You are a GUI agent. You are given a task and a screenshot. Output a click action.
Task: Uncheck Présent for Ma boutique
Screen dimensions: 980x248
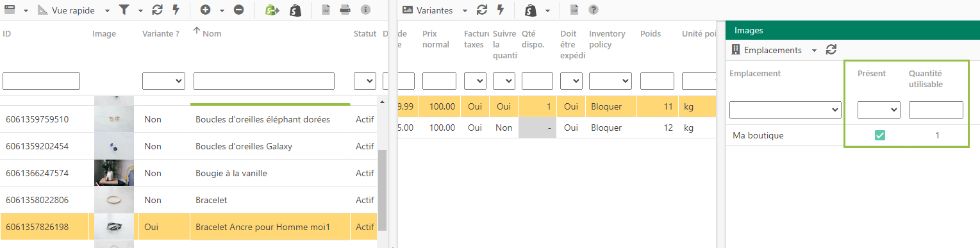point(880,135)
